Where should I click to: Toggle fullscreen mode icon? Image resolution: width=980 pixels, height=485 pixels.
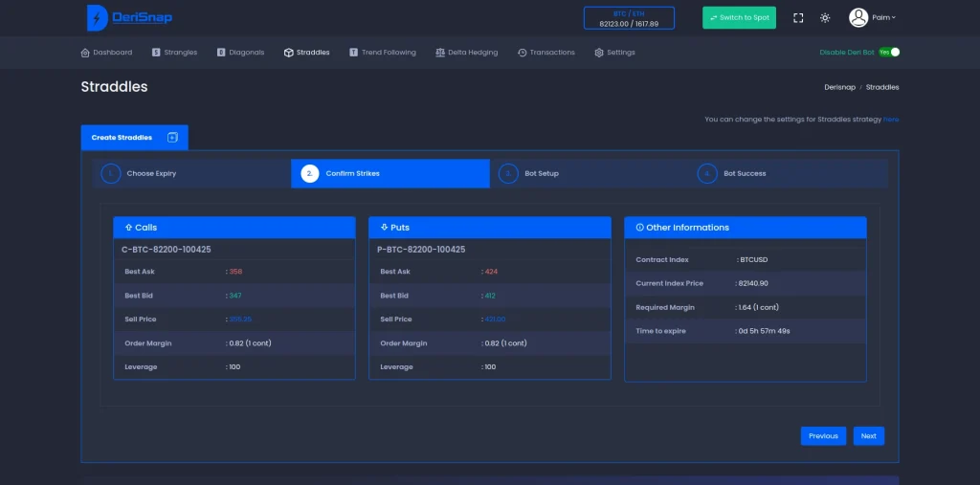point(798,17)
